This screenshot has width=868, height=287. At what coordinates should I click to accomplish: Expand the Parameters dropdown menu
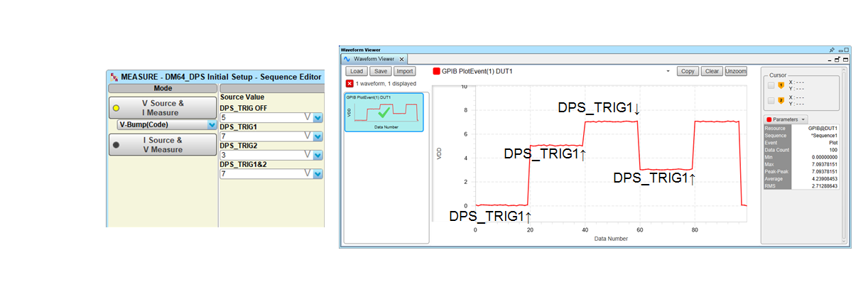[785, 119]
